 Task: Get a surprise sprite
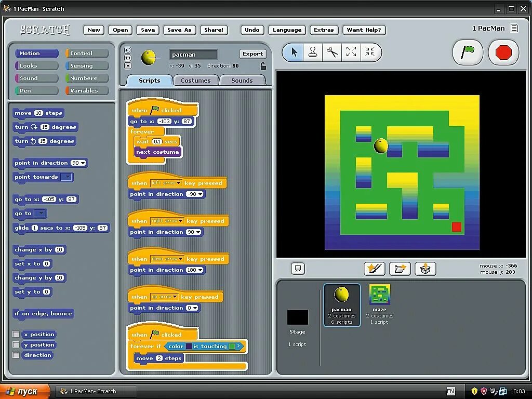pos(425,269)
